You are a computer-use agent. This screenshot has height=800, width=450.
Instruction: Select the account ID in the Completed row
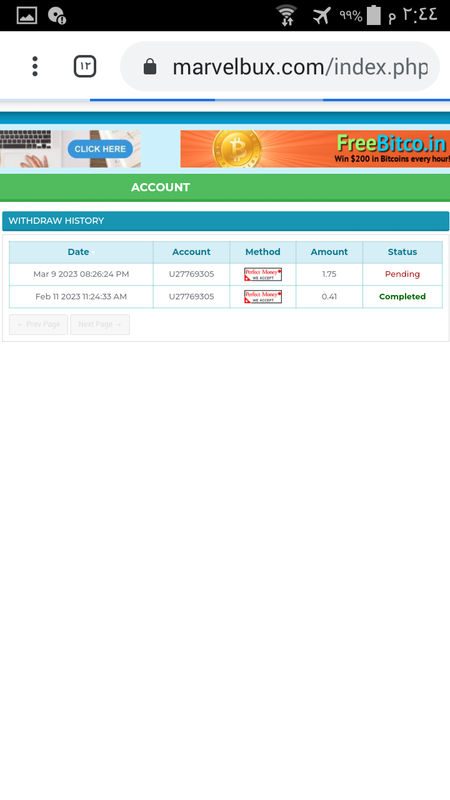click(191, 296)
